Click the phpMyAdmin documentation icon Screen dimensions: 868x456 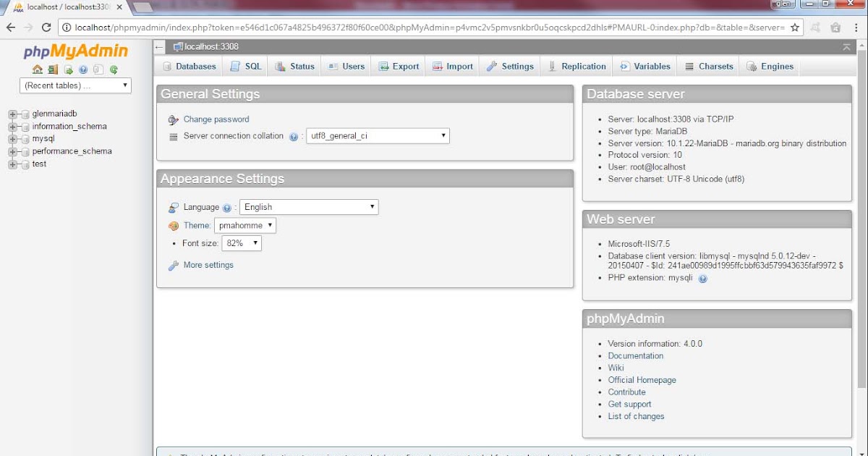(x=82, y=69)
